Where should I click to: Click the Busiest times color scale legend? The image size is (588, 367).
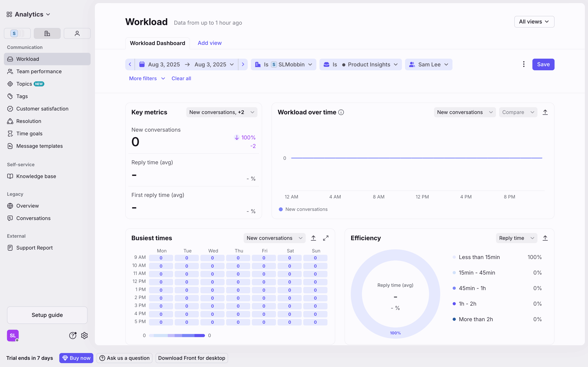177,336
